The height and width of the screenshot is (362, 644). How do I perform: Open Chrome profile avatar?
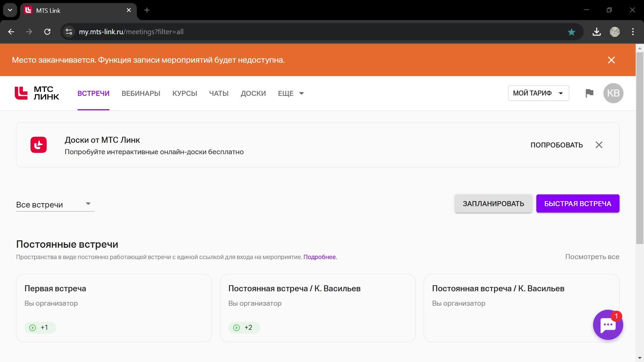click(x=614, y=32)
